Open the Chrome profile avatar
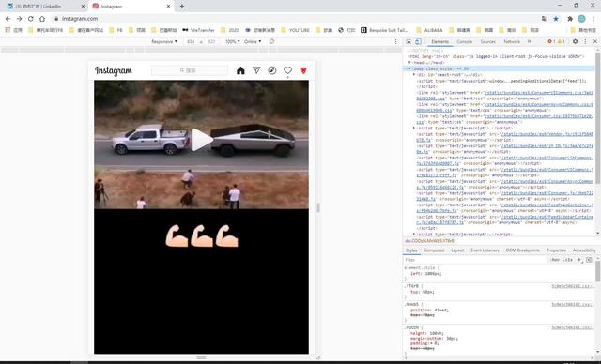This screenshot has height=364, width=601. tap(581, 19)
